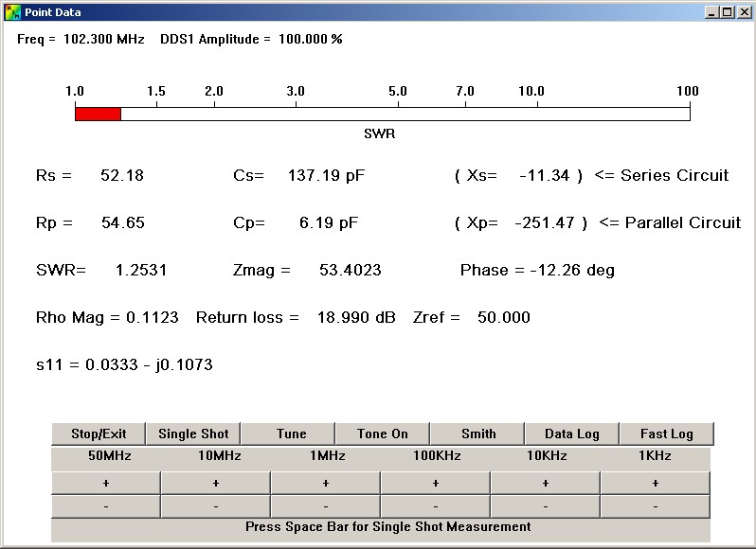
Task: Trigger a Single Shot measurement
Action: (193, 434)
